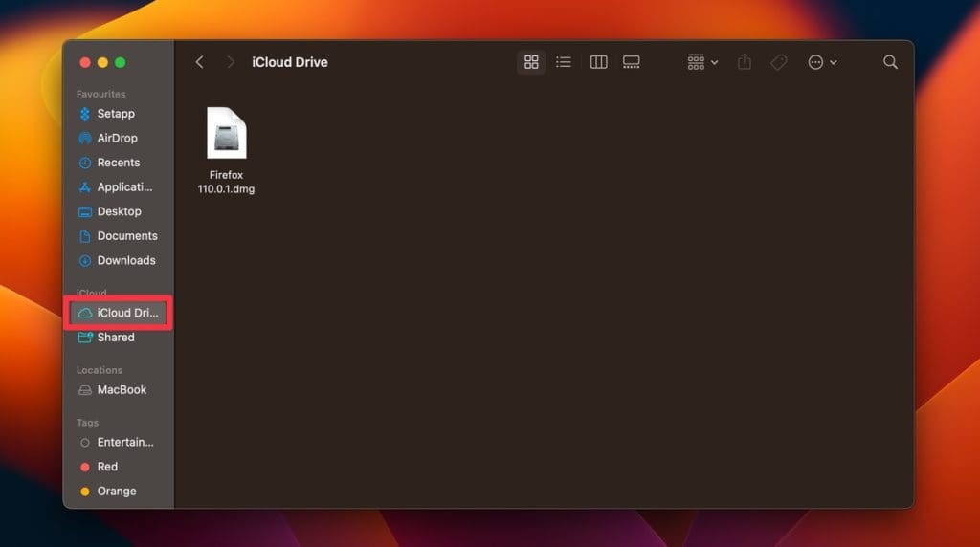Open Applications in the sidebar
Image resolution: width=980 pixels, height=547 pixels.
point(118,186)
